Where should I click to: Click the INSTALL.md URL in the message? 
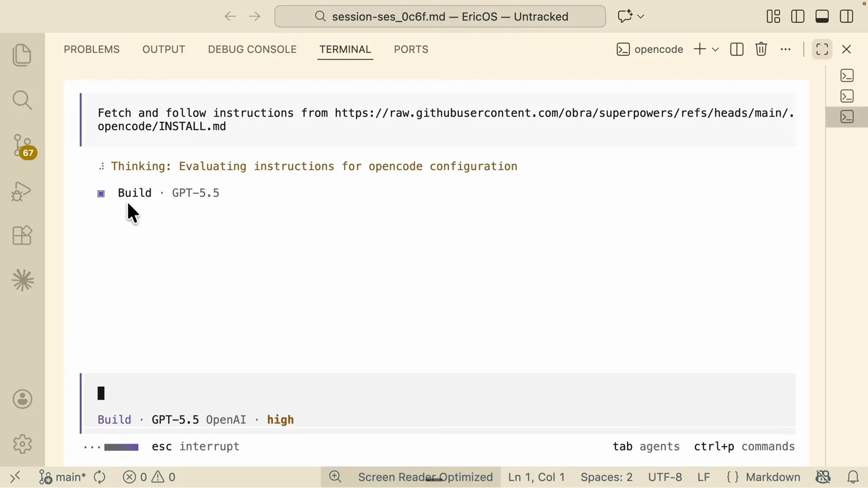click(446, 120)
